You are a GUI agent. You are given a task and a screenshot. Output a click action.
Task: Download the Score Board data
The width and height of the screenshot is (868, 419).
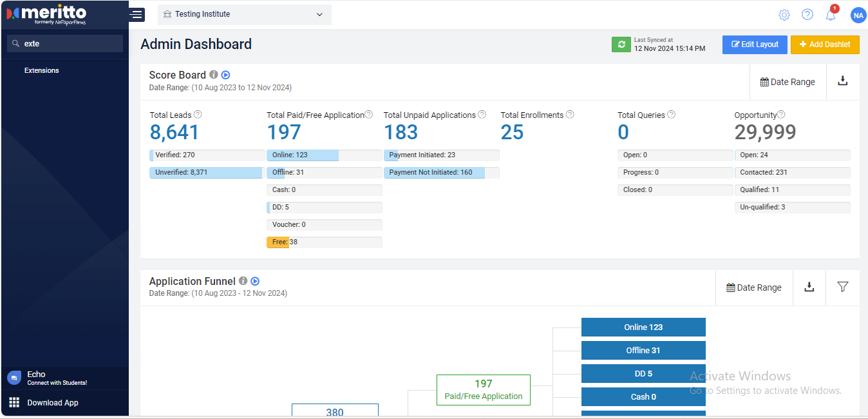(x=842, y=81)
